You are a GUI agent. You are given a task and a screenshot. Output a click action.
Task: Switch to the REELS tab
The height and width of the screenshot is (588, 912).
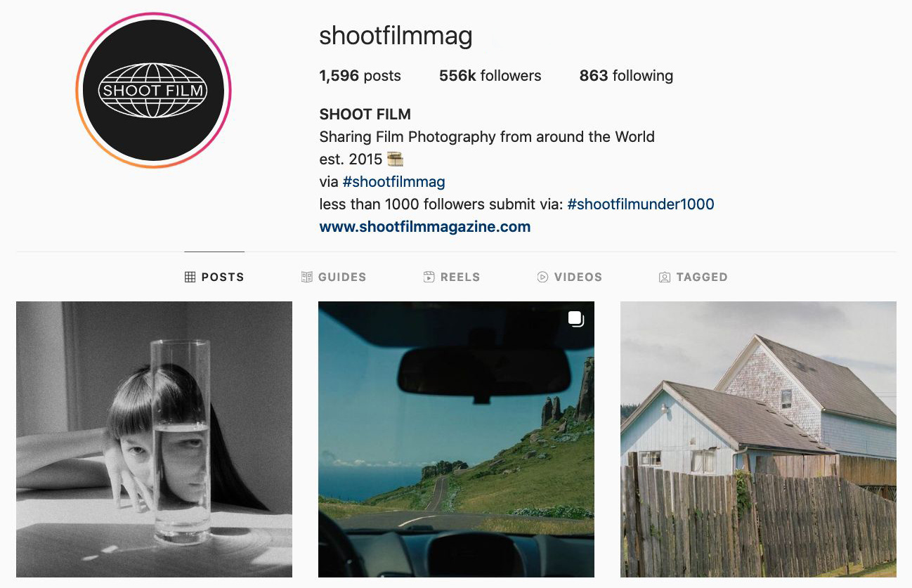click(x=452, y=277)
